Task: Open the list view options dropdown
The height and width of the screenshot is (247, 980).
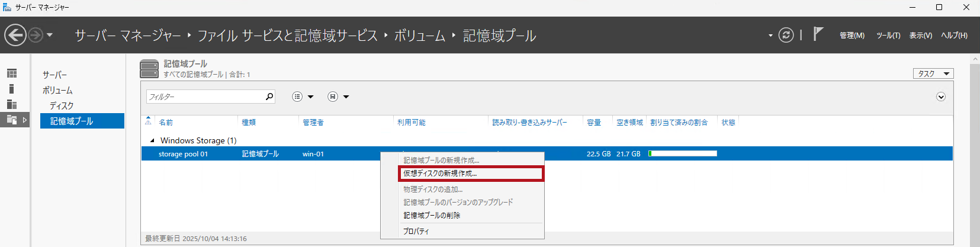Action: [303, 97]
